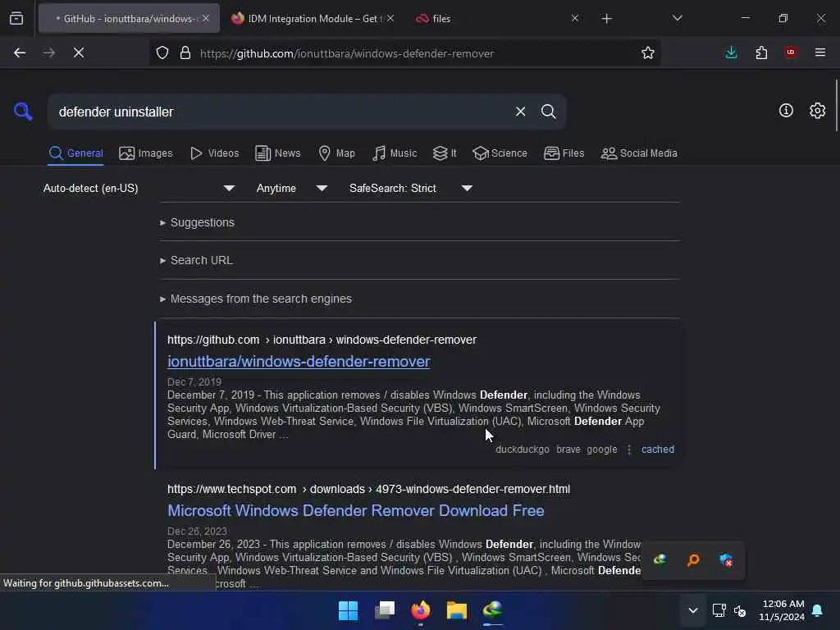Bookmark this page with the star
Image resolution: width=840 pixels, height=630 pixels.
tap(648, 52)
